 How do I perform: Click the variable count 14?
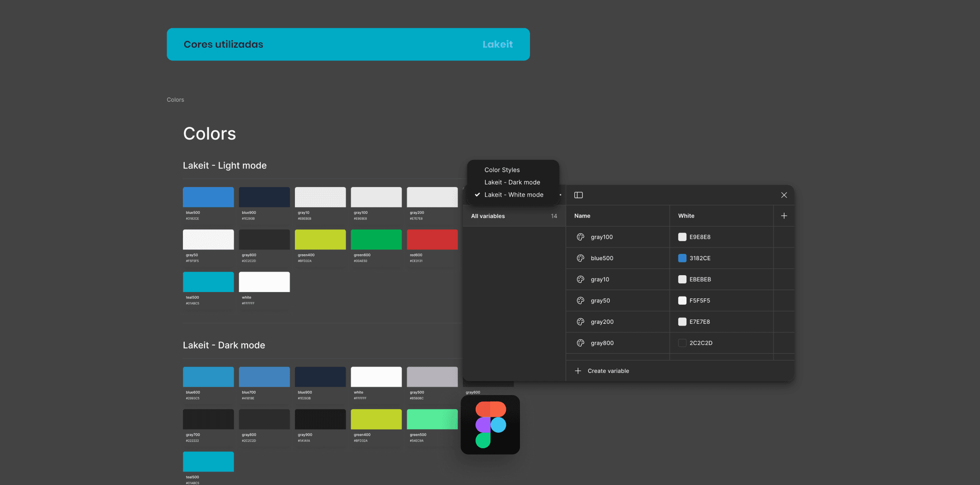(x=554, y=216)
